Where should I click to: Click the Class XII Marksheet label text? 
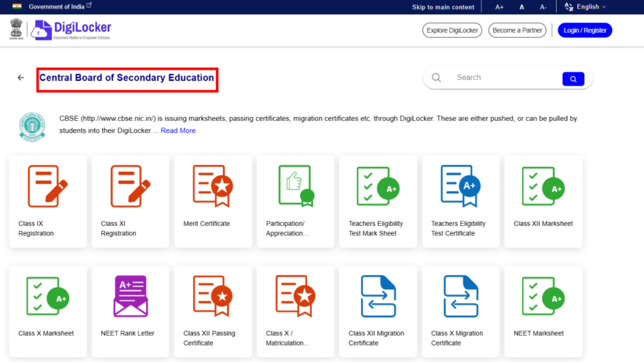(x=543, y=224)
